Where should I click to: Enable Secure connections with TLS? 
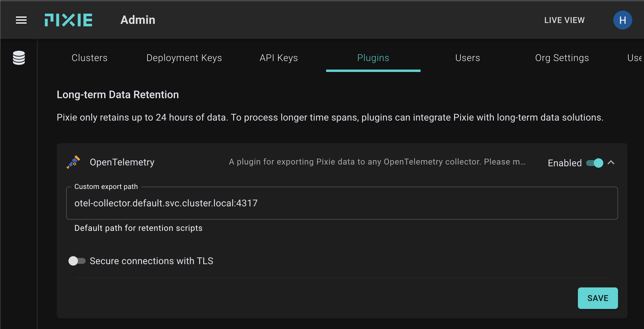tap(77, 261)
